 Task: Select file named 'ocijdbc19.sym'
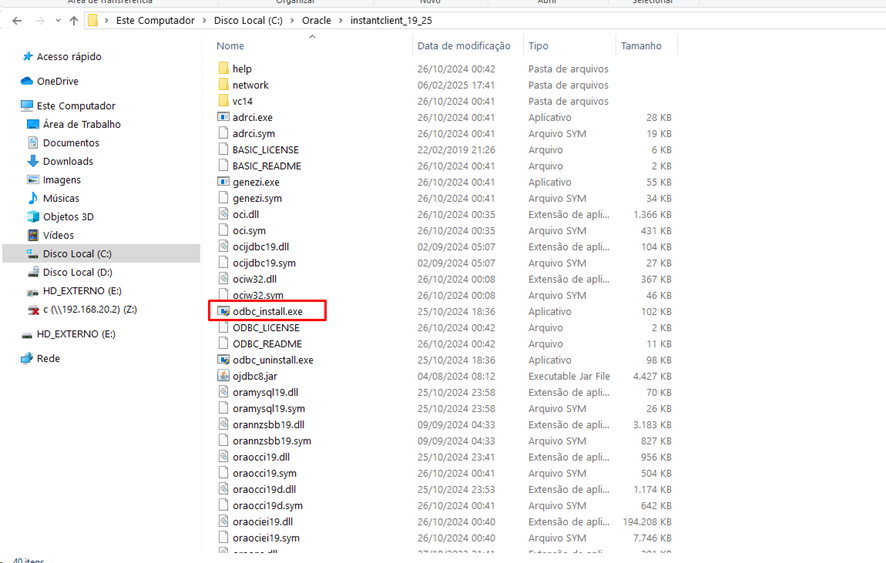click(x=264, y=263)
